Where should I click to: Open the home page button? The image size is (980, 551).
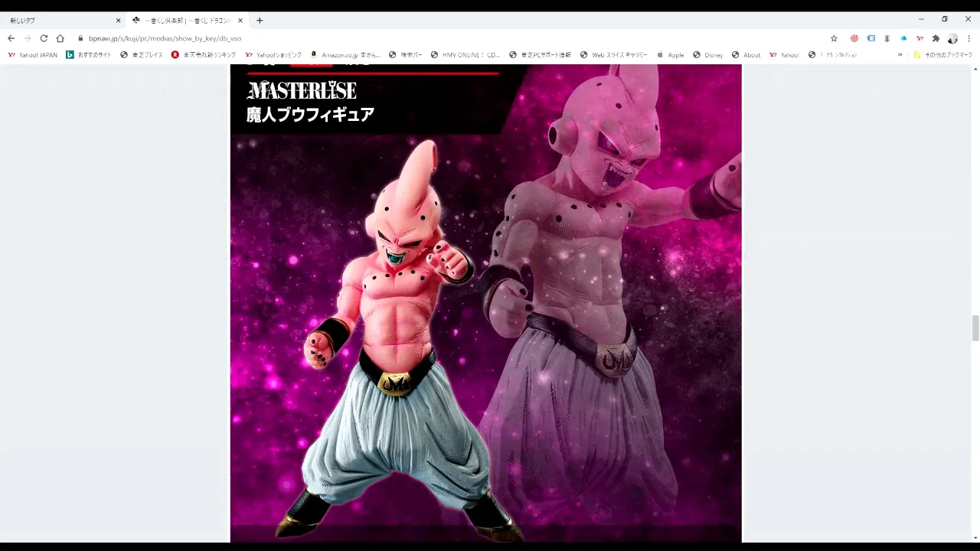(60, 38)
